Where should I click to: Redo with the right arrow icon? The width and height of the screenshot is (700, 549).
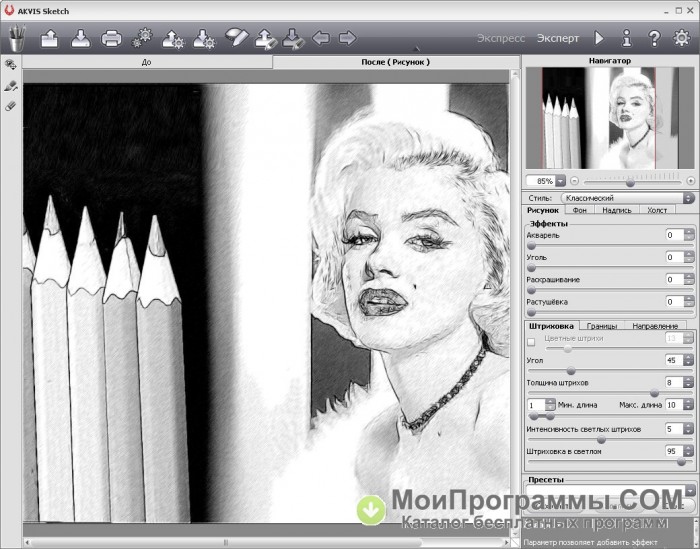coord(347,38)
